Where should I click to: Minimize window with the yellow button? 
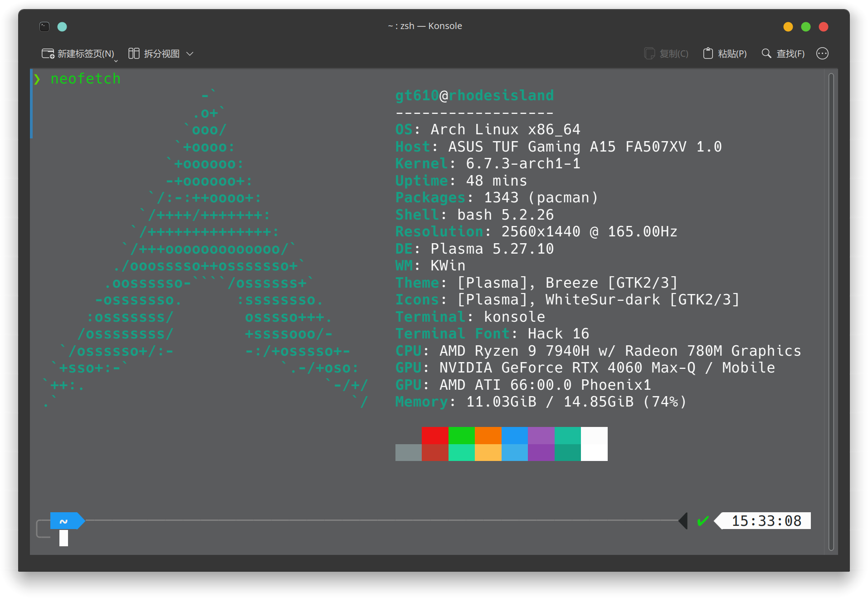click(x=788, y=27)
